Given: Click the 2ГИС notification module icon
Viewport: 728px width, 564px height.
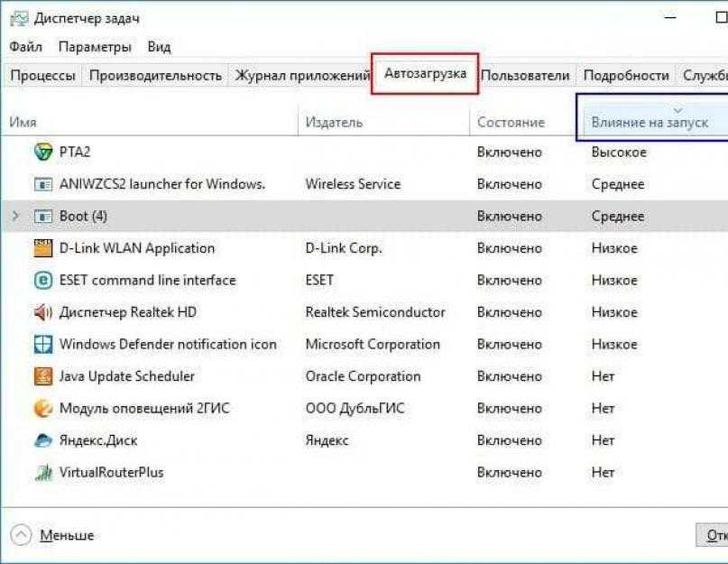Looking at the screenshot, I should [x=43, y=409].
